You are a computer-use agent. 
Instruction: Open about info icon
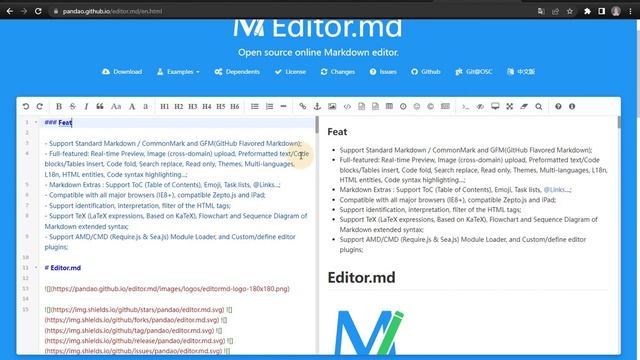click(x=572, y=107)
